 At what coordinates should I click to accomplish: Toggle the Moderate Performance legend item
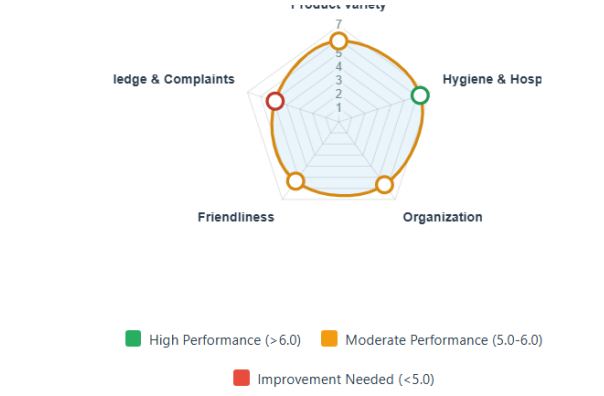[432, 339]
